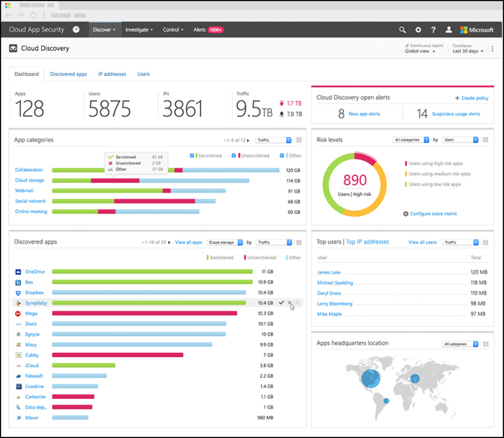The width and height of the screenshot is (504, 438).
Task: Click the user profile icon
Action: [448, 29]
